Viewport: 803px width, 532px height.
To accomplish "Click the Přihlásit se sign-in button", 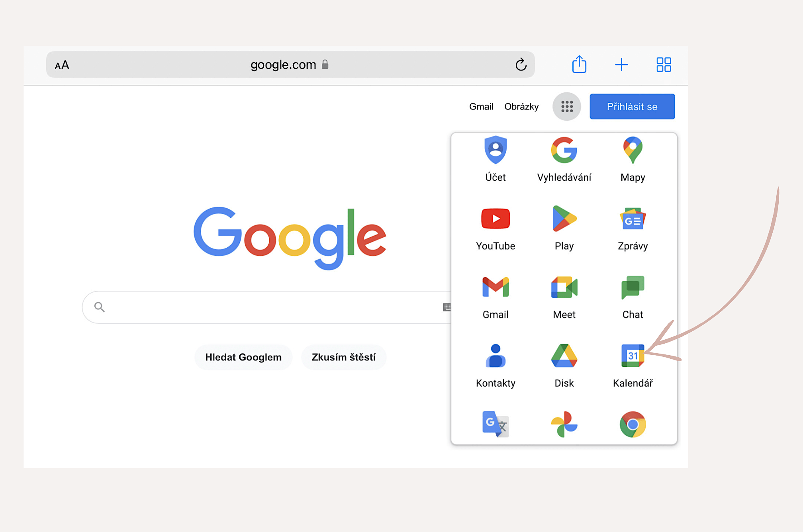I will pyautogui.click(x=632, y=106).
